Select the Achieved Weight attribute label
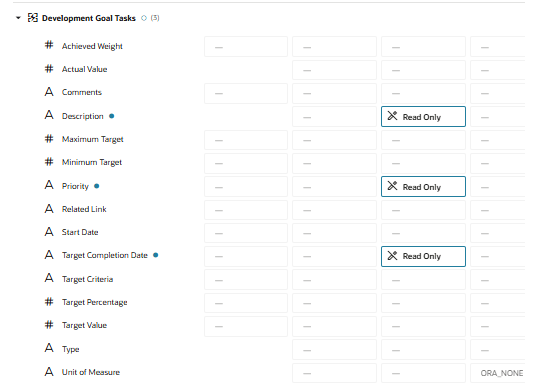537x387 pixels. [x=92, y=46]
